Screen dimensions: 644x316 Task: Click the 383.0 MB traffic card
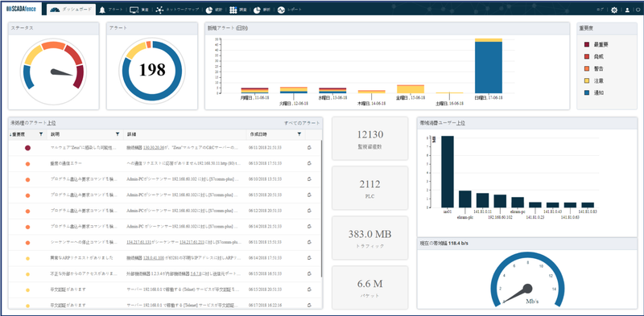tap(369, 239)
